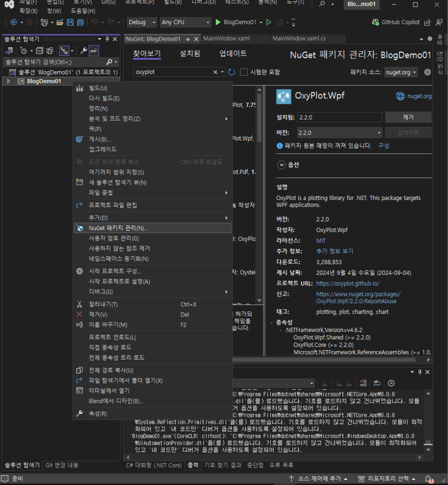The height and width of the screenshot is (485, 448).
Task: Open the installed packages tab in NuGet
Action: [x=190, y=54]
